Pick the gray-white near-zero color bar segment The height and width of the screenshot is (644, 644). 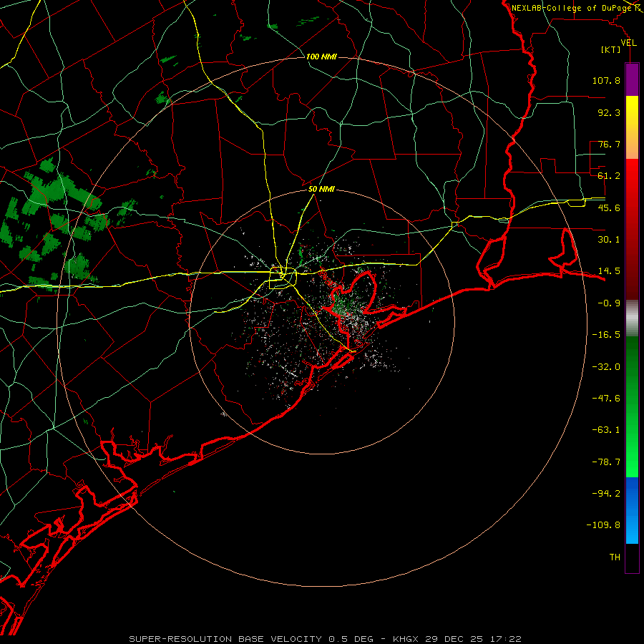point(632,318)
